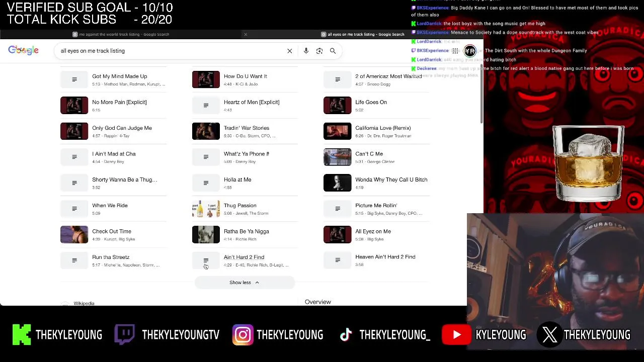Click list icon beside Heartz of Men
644x362 pixels.
206,105
